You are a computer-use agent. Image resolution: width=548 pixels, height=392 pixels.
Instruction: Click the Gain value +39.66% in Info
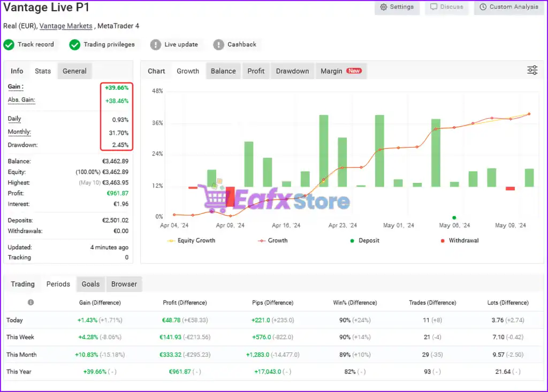point(117,88)
